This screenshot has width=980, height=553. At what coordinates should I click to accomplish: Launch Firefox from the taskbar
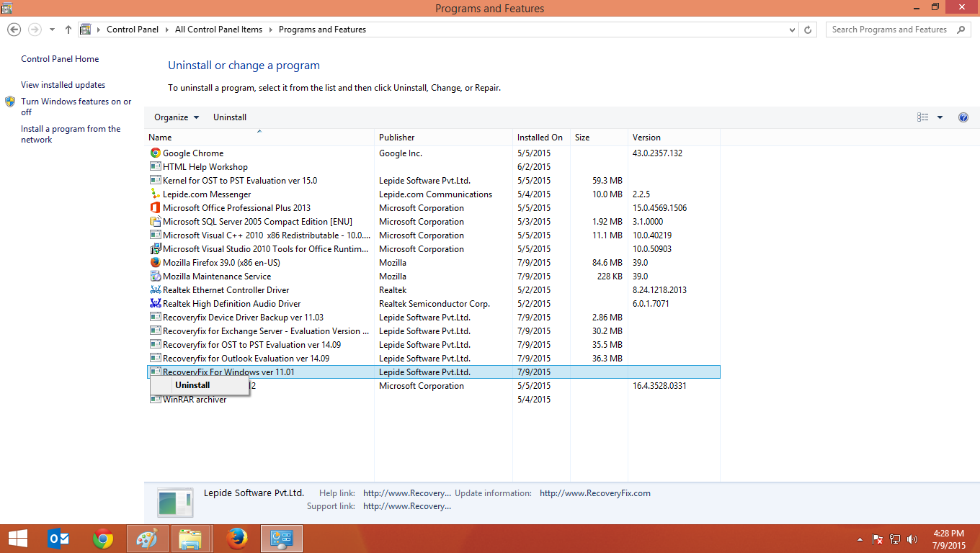click(x=236, y=539)
